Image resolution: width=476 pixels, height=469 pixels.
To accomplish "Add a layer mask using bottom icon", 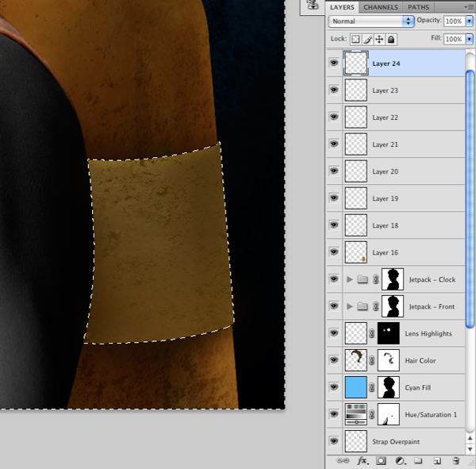I will tap(381, 461).
